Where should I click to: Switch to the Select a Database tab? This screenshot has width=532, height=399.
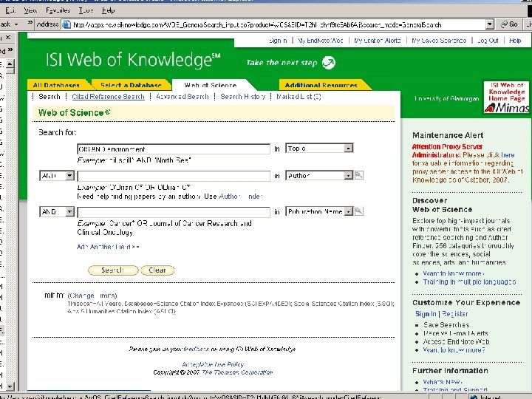[x=131, y=85]
